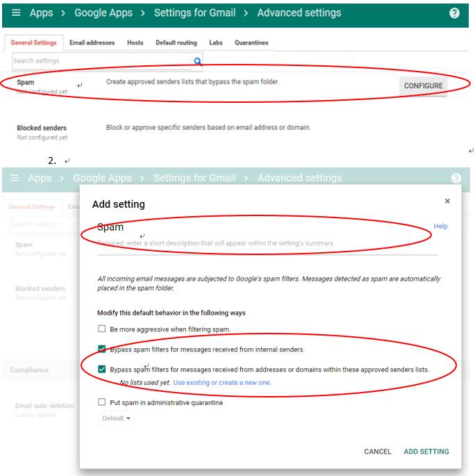Open the Quarantines tab

pos(251,43)
